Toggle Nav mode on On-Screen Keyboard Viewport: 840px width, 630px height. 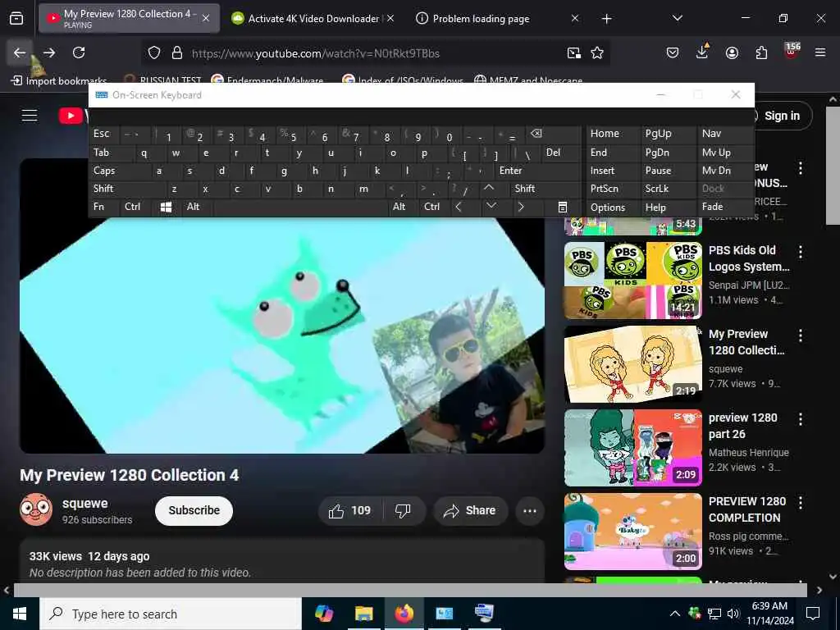[724, 134]
